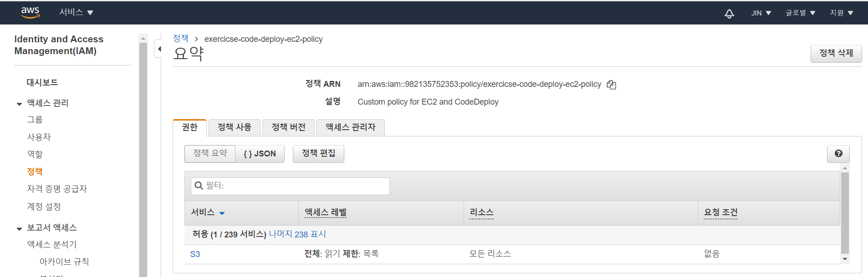868x277 pixels.
Task: Open the S3 service link
Action: point(195,254)
